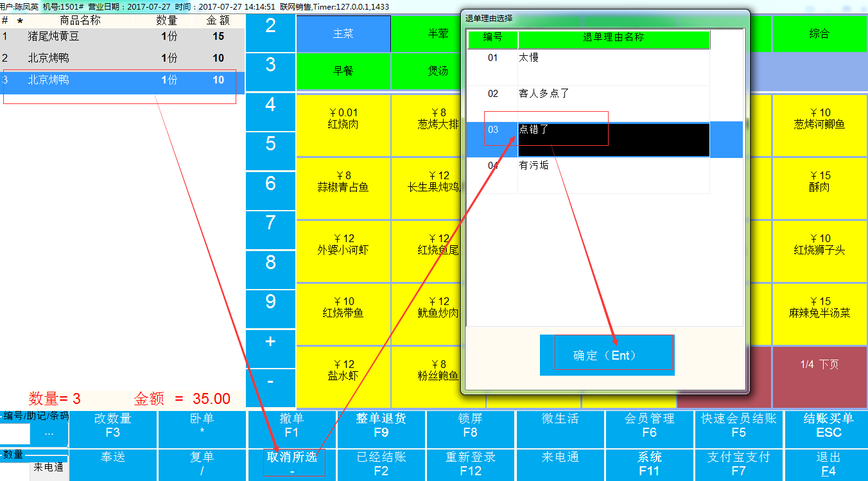This screenshot has width=868, height=481.
Task: Open 会员管理 F6
Action: (650, 430)
